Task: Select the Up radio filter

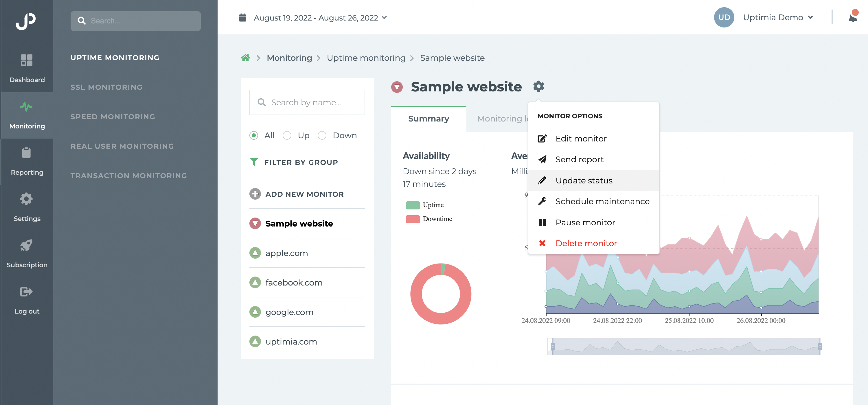Action: (x=287, y=135)
